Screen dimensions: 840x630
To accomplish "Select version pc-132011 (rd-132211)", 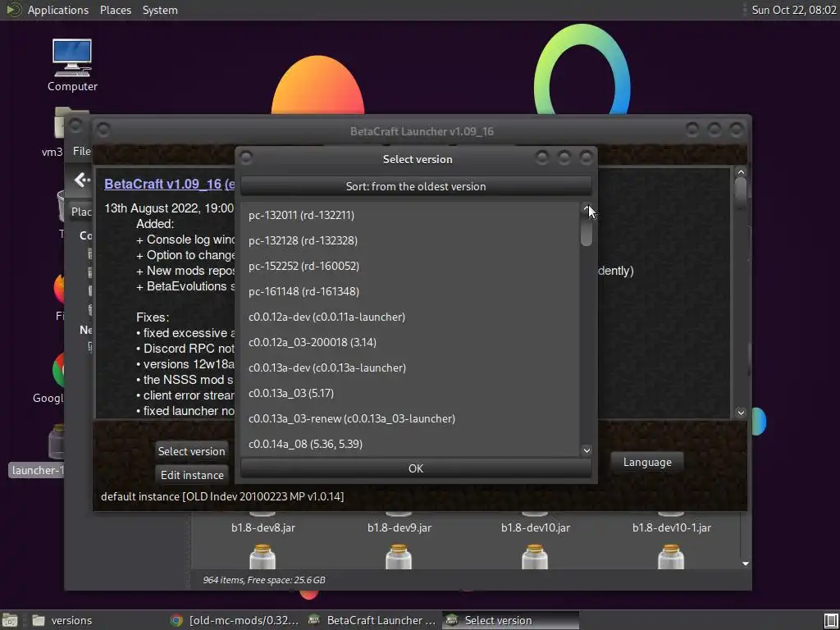I will 410,216.
